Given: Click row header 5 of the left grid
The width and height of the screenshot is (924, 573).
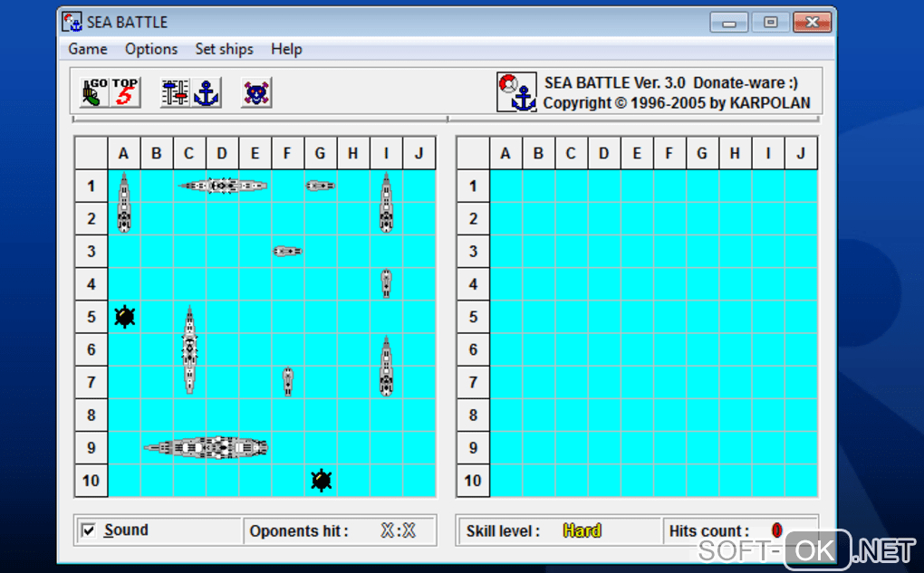Looking at the screenshot, I should click(91, 317).
